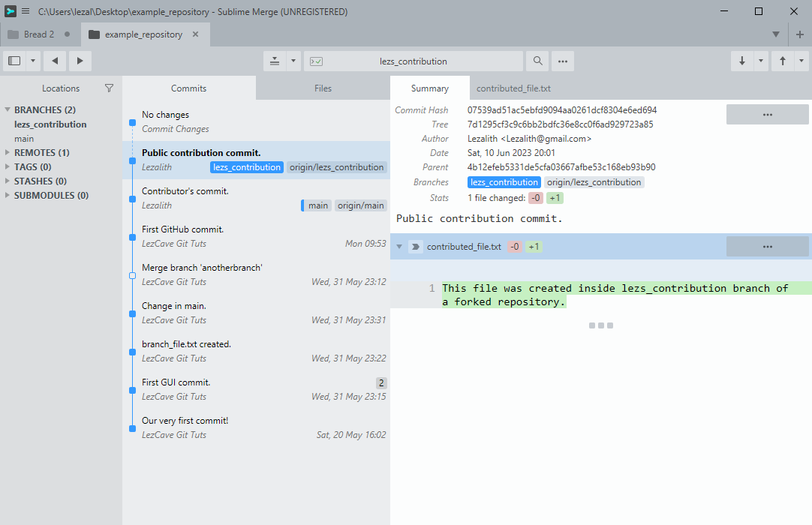Switch to the Bread 2 tab
The image size is (812, 525).
coord(39,34)
